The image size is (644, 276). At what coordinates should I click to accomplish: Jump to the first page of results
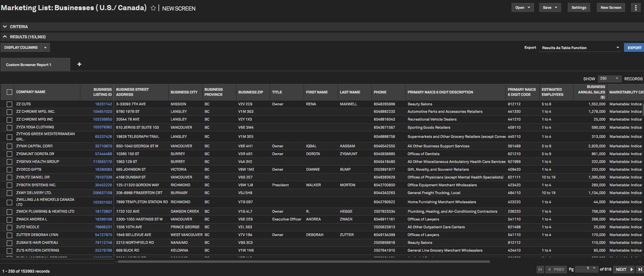point(540,270)
